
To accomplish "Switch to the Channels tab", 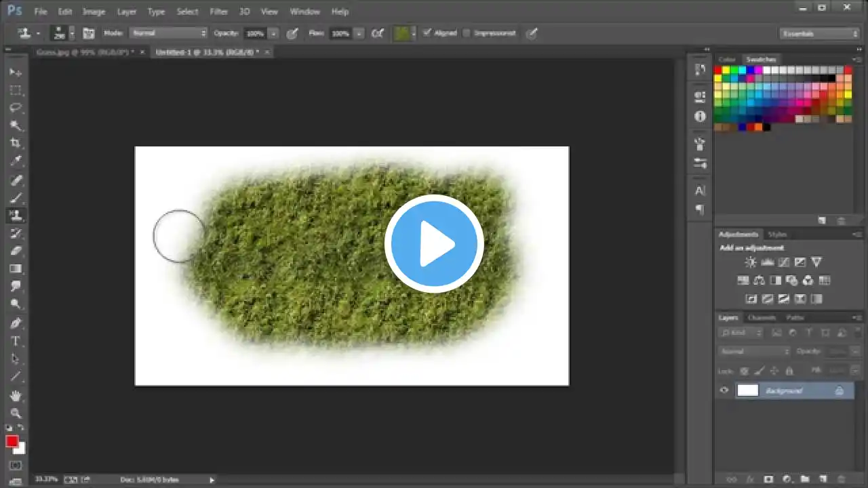I will click(x=761, y=317).
